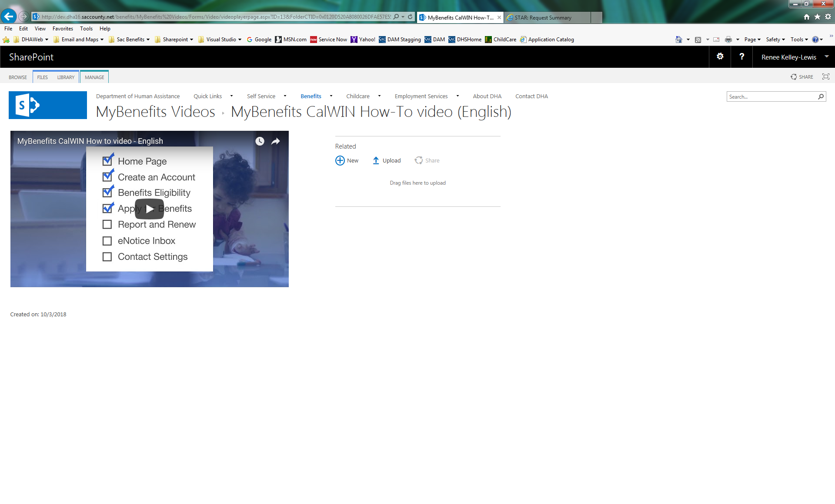This screenshot has height=504, width=835.
Task: Click the video title text link
Action: point(90,141)
